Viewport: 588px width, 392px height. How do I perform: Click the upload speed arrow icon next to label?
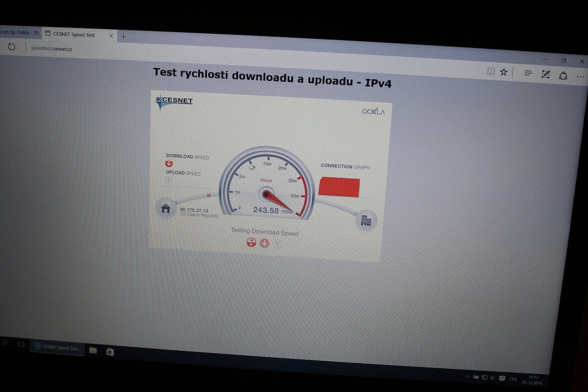(x=168, y=180)
